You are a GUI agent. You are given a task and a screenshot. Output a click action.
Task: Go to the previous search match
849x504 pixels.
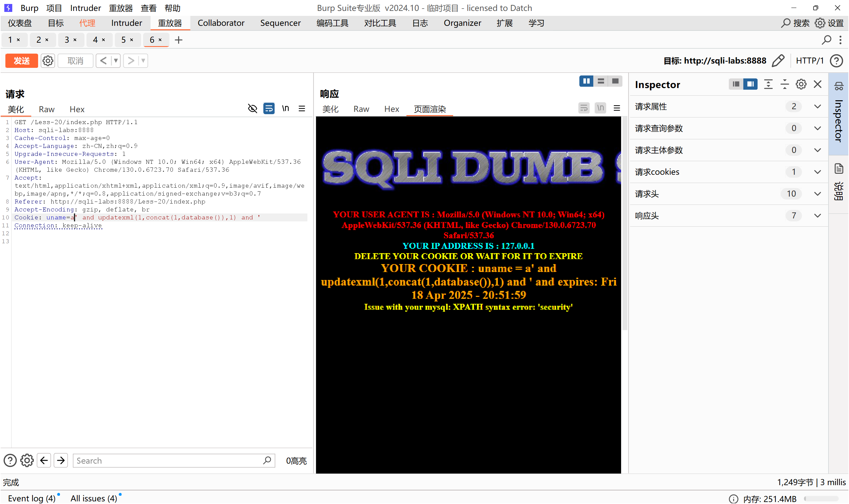44,461
